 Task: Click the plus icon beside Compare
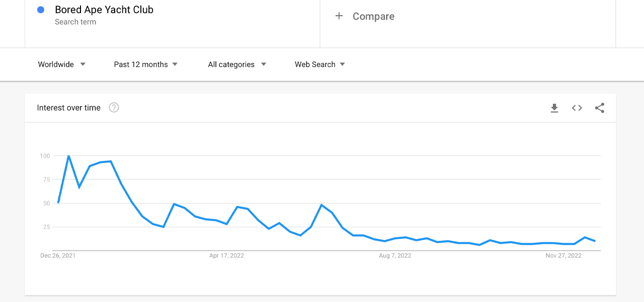pos(339,16)
